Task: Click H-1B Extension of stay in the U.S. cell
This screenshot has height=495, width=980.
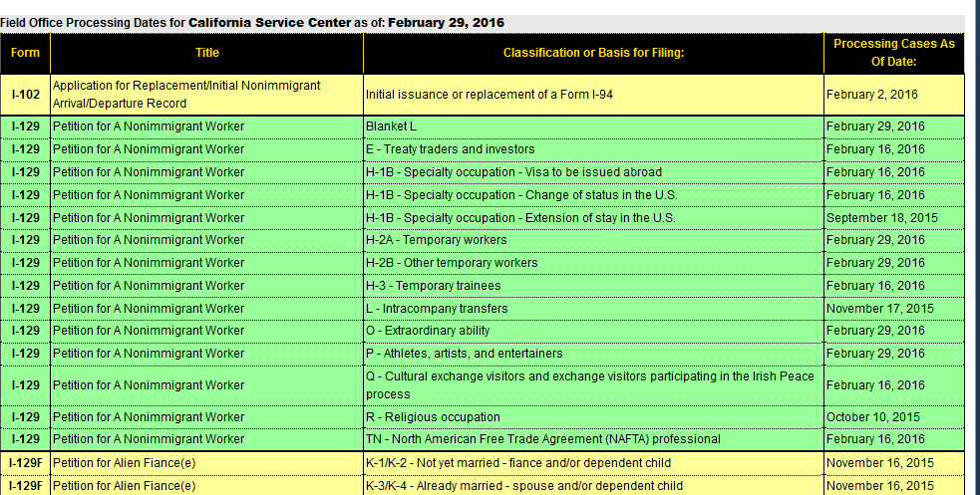Action: [x=593, y=218]
